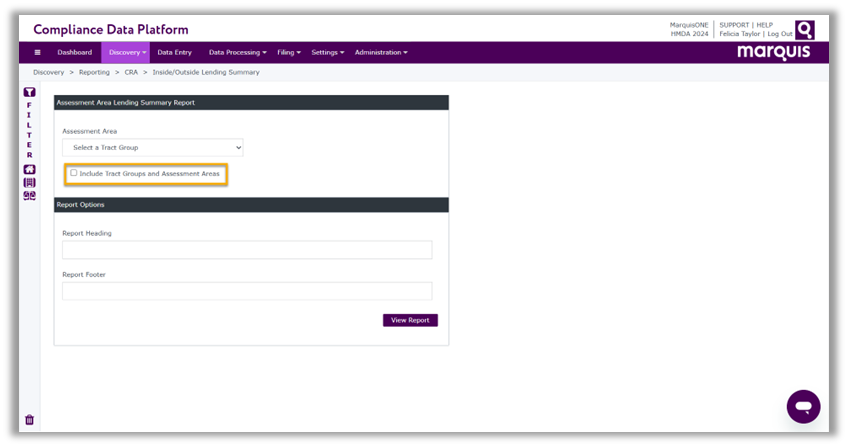Click the trash can icon at bottom left
Viewport: 848px width, 447px height.
click(x=29, y=420)
